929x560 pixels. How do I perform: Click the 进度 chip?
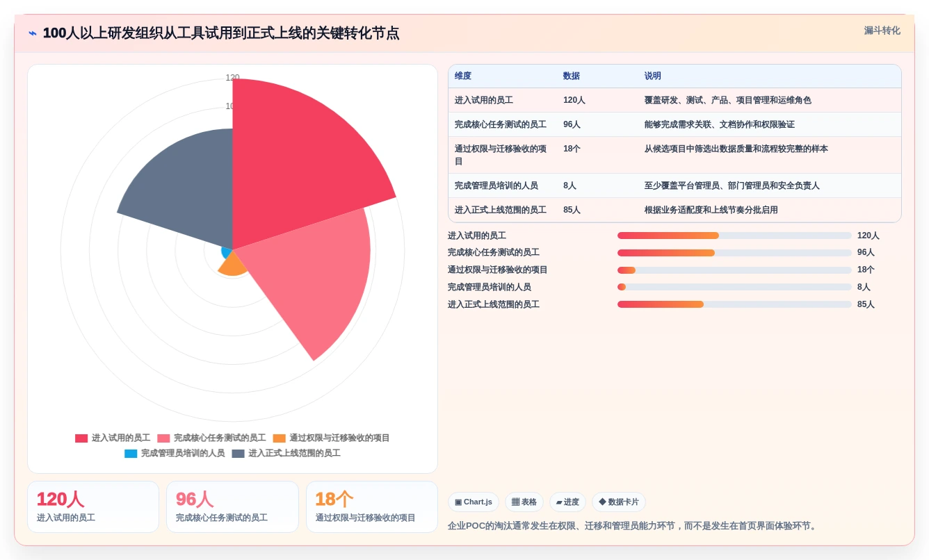(567, 502)
